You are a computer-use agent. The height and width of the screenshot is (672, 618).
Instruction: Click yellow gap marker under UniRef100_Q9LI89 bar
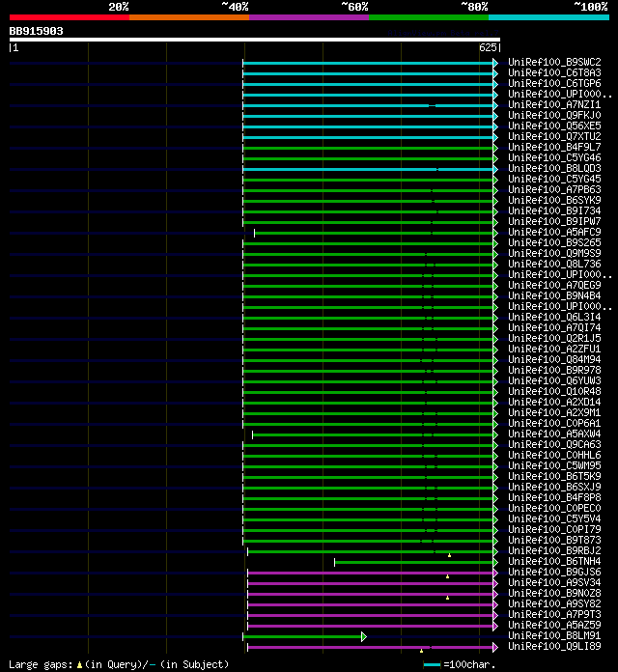[421, 651]
